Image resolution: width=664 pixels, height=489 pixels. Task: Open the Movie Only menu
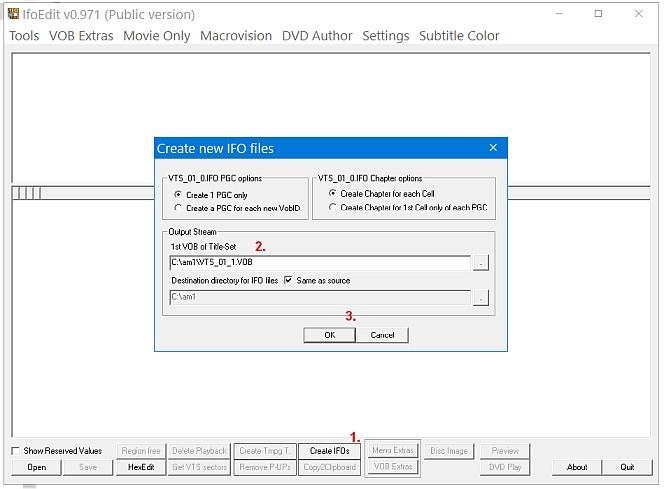157,36
